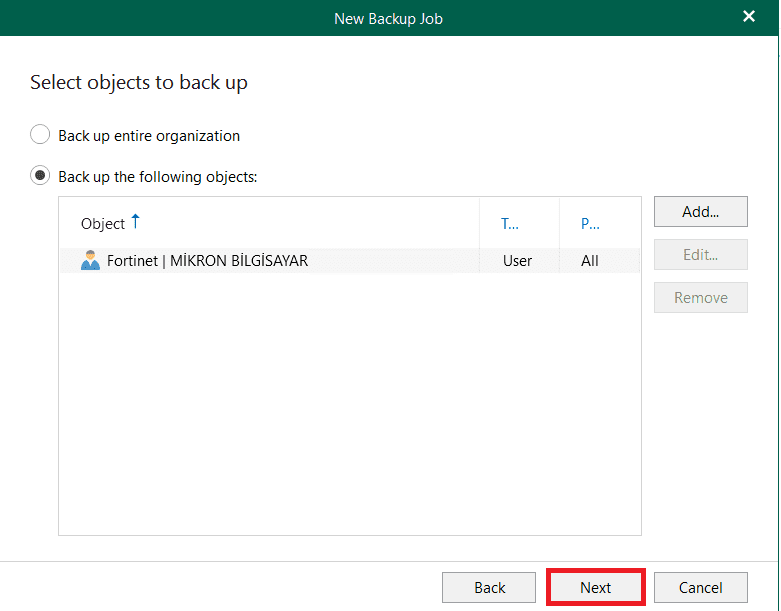Click the sort arrow next to Object
Viewport: 781px width, 611px height.
tap(135, 221)
